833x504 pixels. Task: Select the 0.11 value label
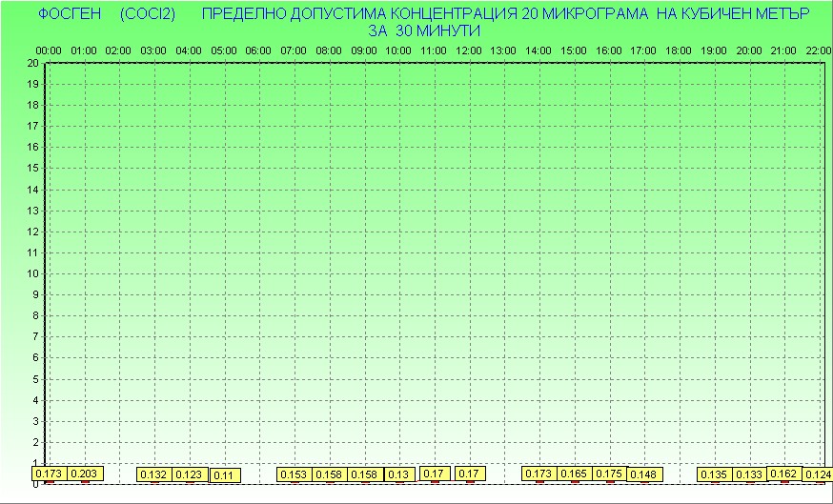[x=225, y=475]
